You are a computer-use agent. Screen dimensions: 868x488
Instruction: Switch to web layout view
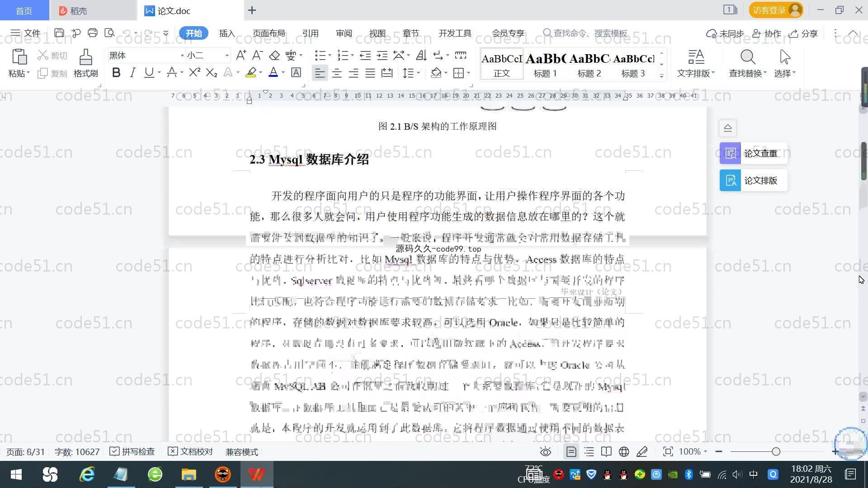tap(624, 451)
